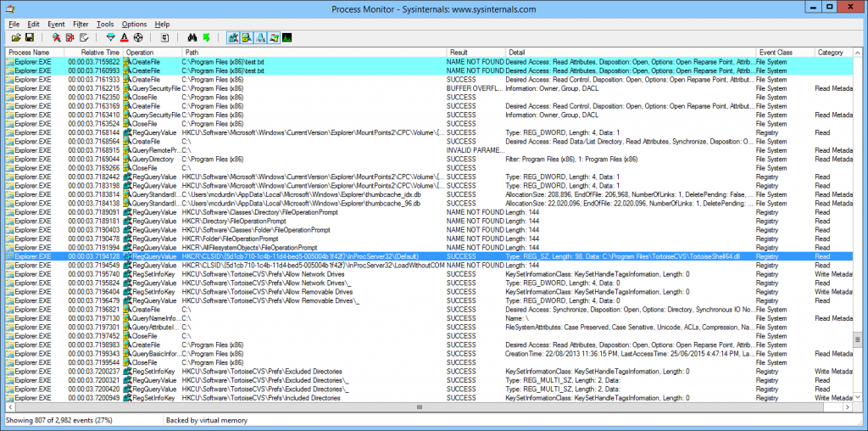Image resolution: width=868 pixels, height=431 pixels.
Task: Click 'Backed by virtual memory' status text
Action: click(207, 421)
